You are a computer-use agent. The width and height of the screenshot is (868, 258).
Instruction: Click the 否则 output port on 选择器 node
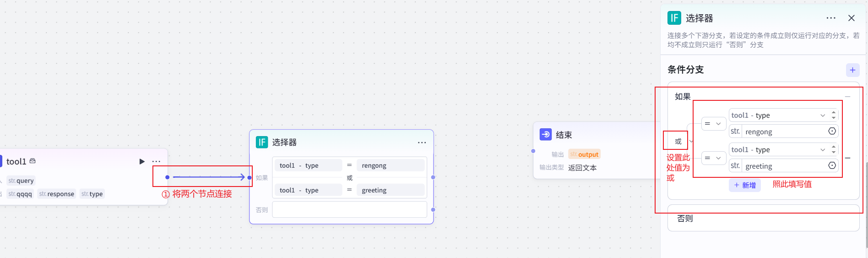(433, 209)
